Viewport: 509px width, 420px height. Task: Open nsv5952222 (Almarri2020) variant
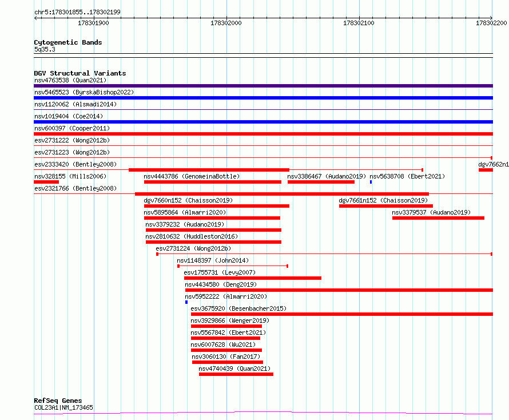226,296
